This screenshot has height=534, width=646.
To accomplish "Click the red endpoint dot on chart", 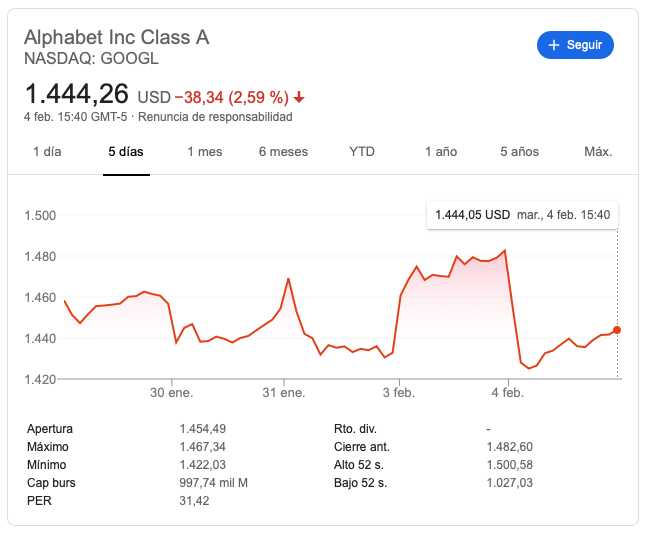I will [x=617, y=330].
